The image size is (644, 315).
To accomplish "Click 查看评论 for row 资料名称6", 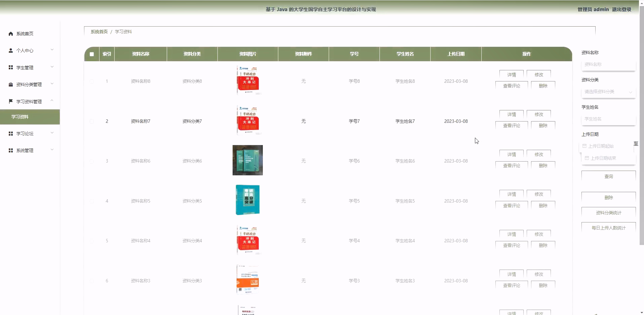I will (x=512, y=166).
